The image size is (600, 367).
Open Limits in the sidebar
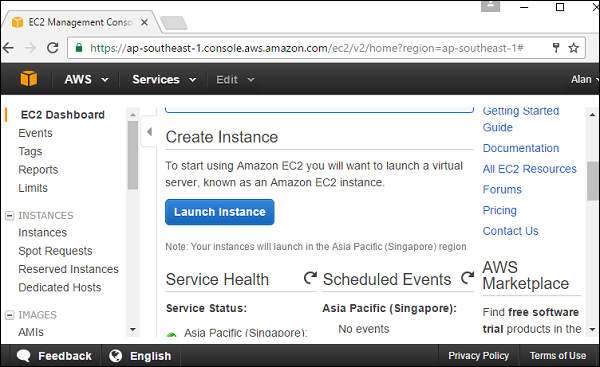(x=33, y=188)
